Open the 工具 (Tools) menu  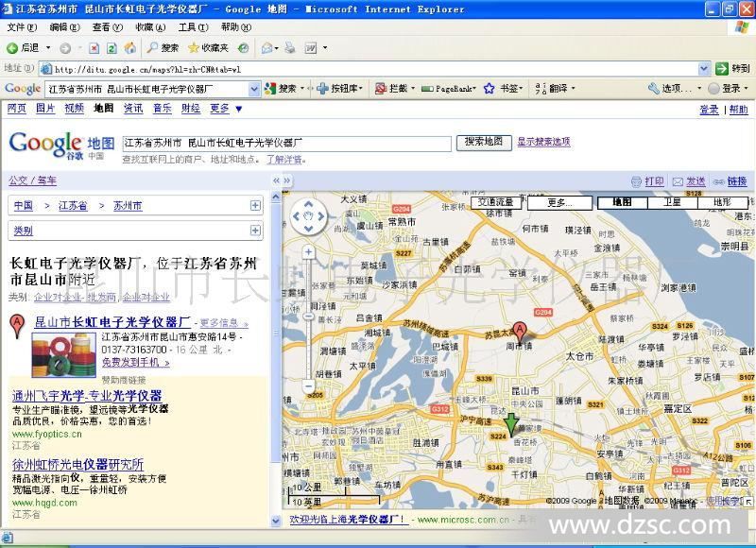pyautogui.click(x=193, y=27)
